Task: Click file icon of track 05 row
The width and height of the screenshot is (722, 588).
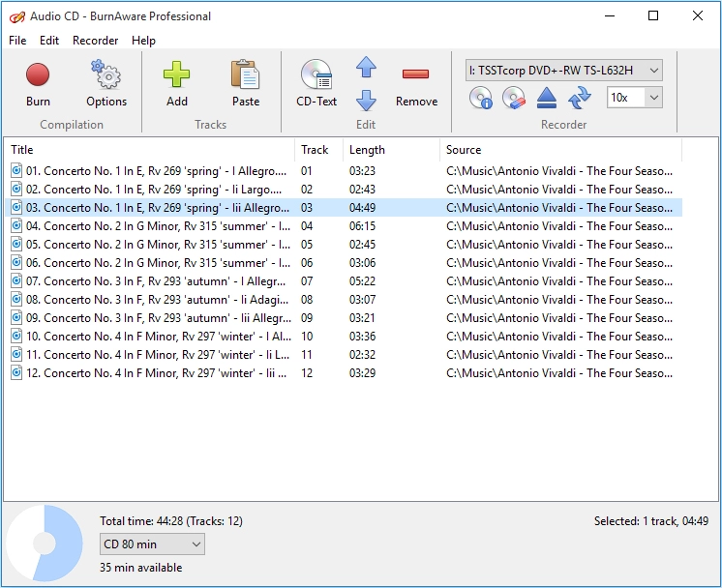Action: [x=16, y=245]
